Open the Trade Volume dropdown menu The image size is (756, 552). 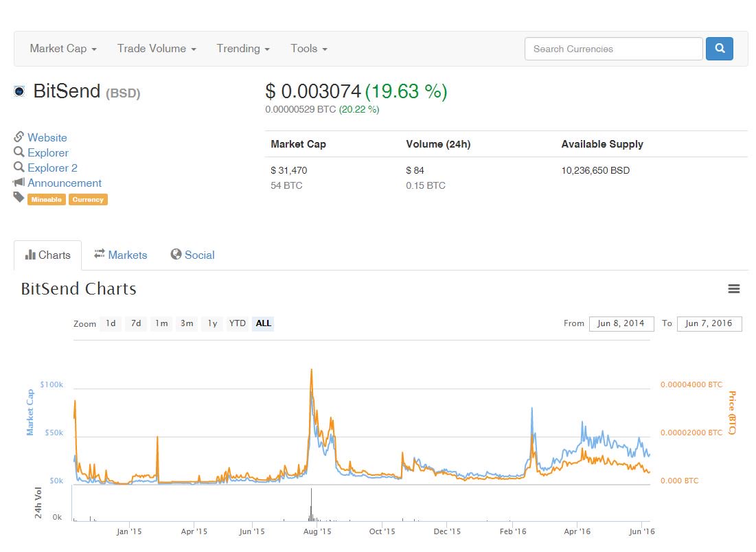click(x=157, y=49)
